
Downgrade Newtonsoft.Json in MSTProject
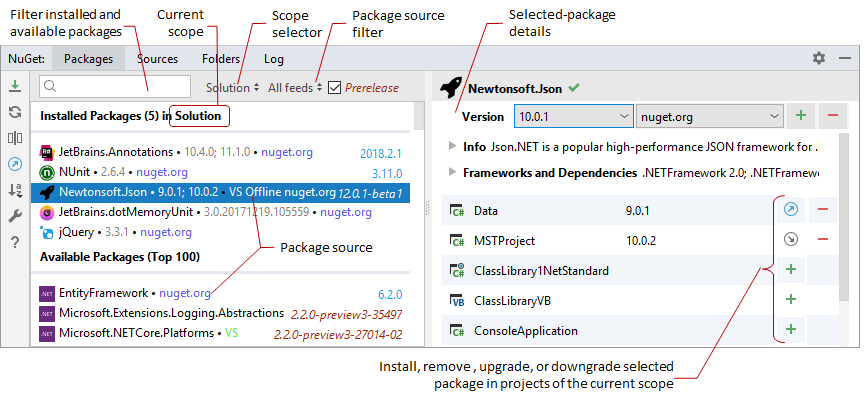[x=792, y=240]
